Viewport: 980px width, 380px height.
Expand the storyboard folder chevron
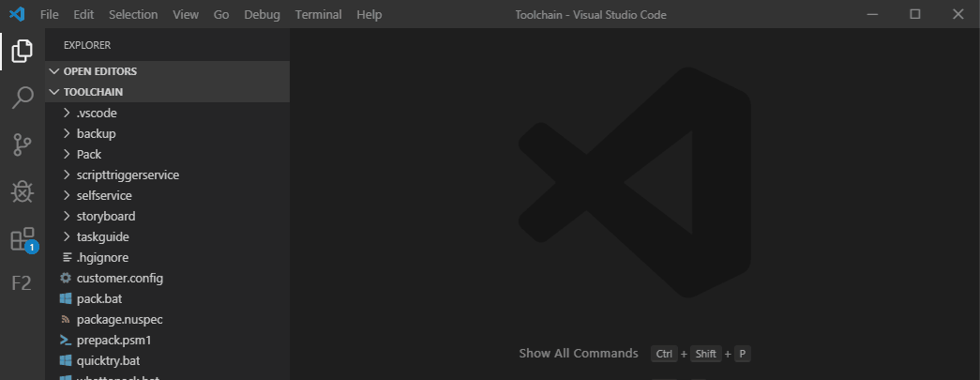coord(67,216)
